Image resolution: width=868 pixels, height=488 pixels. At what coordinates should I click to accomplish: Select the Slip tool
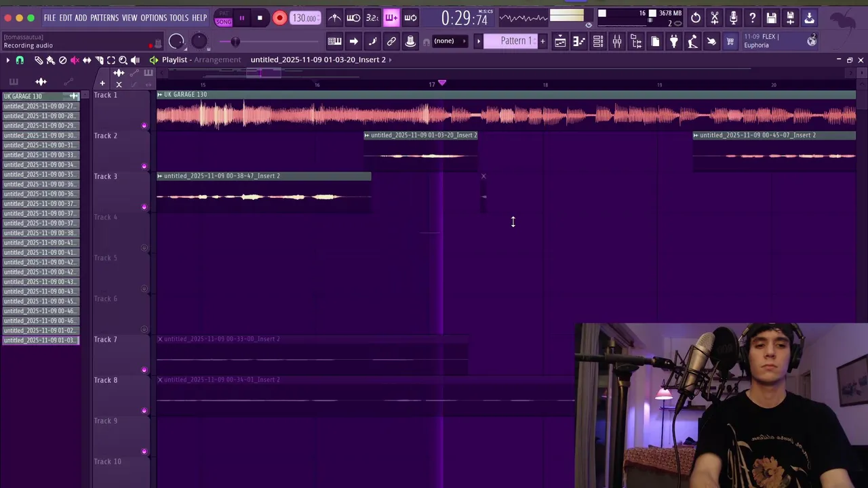87,60
